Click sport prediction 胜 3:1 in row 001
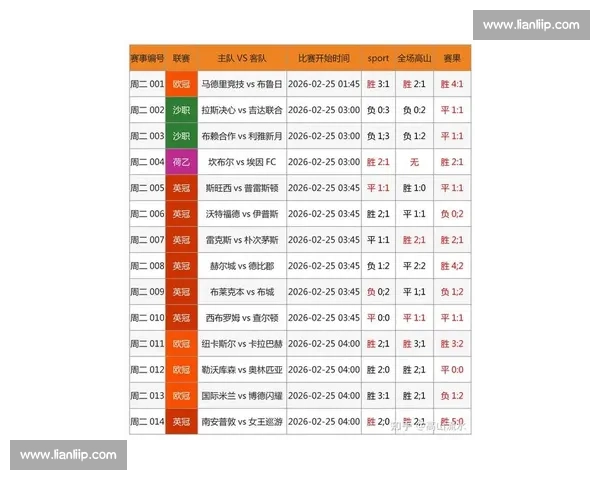 [x=378, y=84]
